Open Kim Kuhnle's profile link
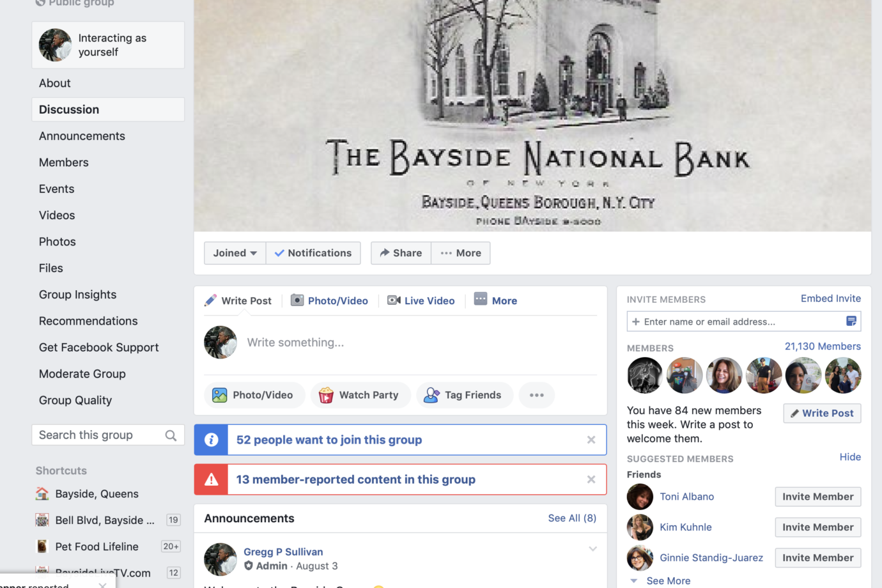The height and width of the screenshot is (588, 882). click(x=686, y=527)
